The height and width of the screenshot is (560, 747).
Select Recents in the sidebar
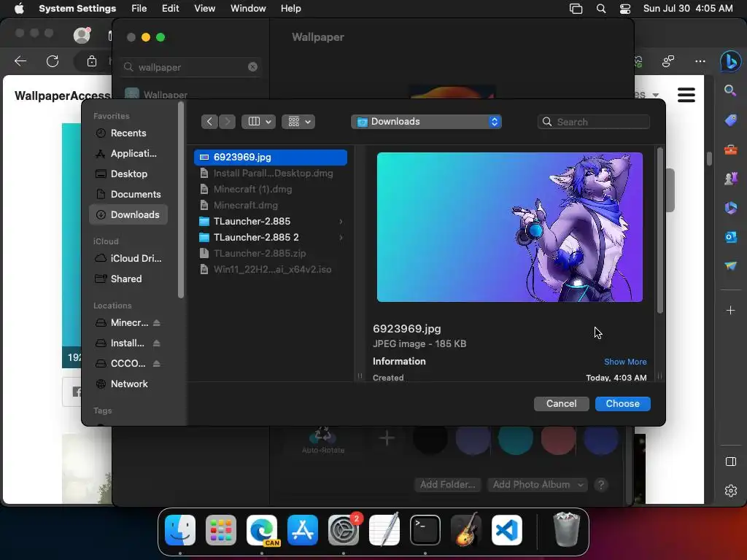tap(128, 133)
